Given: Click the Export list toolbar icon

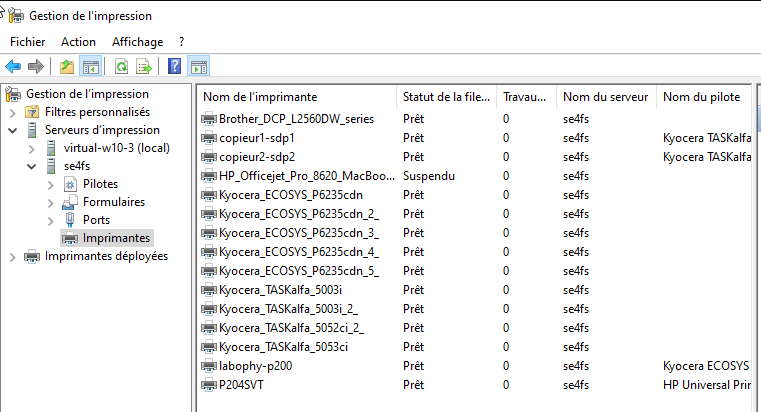Looking at the screenshot, I should [144, 66].
